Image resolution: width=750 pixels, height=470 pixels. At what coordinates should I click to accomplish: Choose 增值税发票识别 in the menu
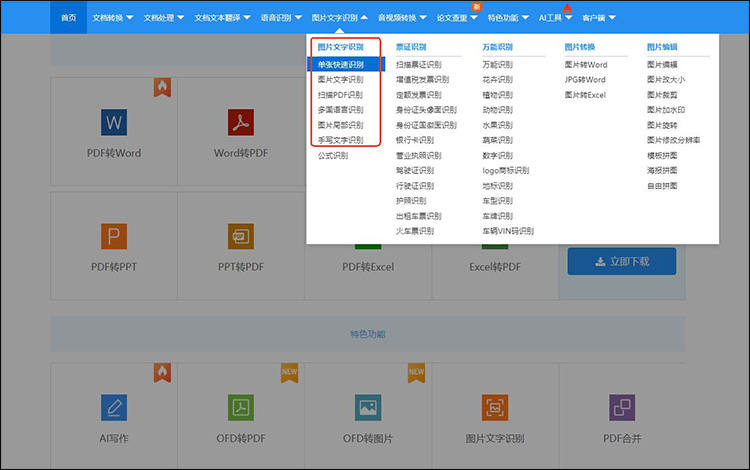(422, 79)
